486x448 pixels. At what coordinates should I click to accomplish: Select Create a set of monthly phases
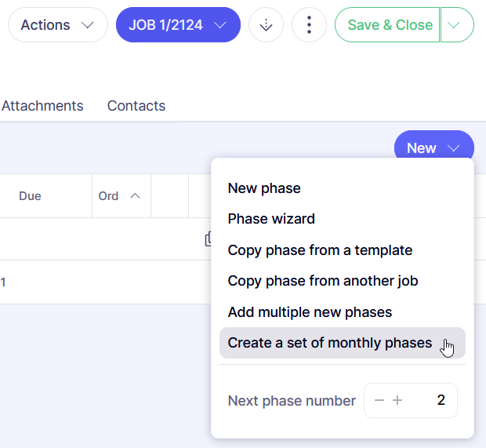[x=330, y=343]
